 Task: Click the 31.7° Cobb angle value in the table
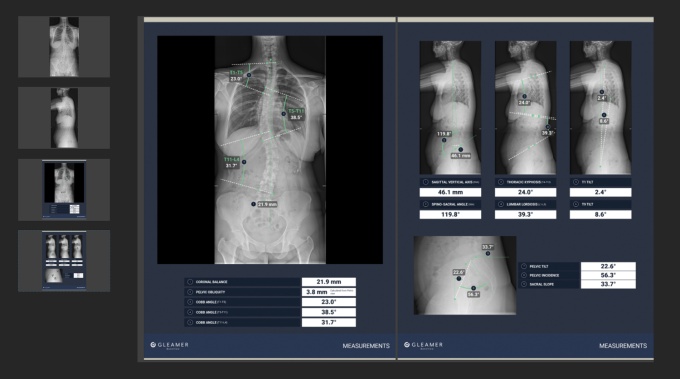[329, 322]
